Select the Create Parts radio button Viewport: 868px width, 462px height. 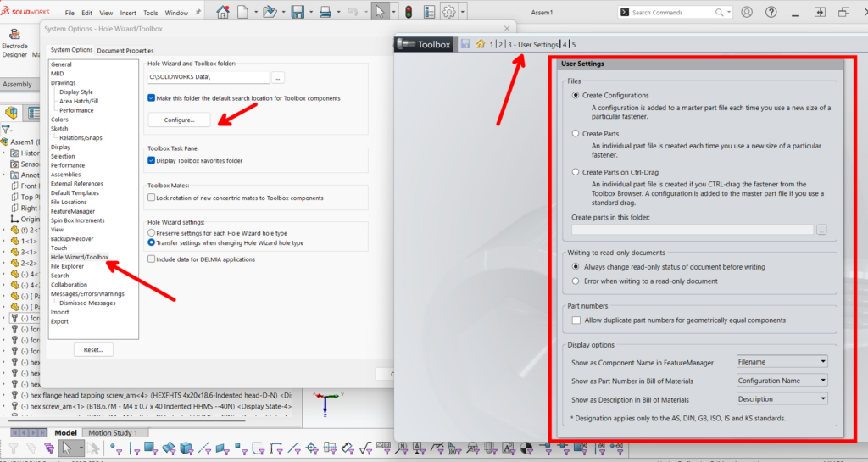576,133
